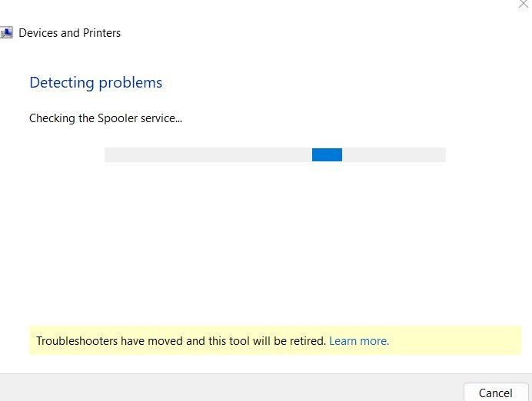Click the progress bar track right of blue block
The height and width of the screenshot is (401, 532).
pyautogui.click(x=394, y=154)
